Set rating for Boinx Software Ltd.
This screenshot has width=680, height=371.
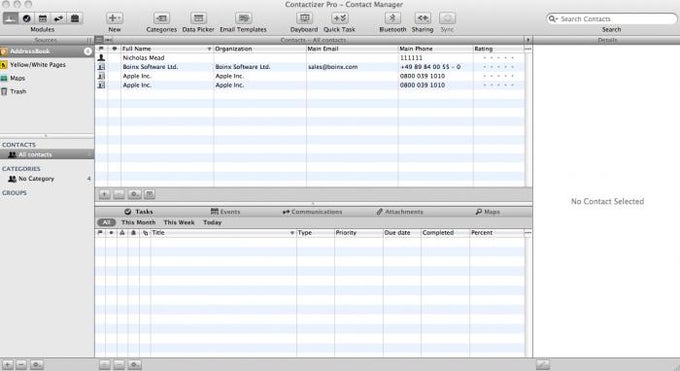[x=498, y=67]
